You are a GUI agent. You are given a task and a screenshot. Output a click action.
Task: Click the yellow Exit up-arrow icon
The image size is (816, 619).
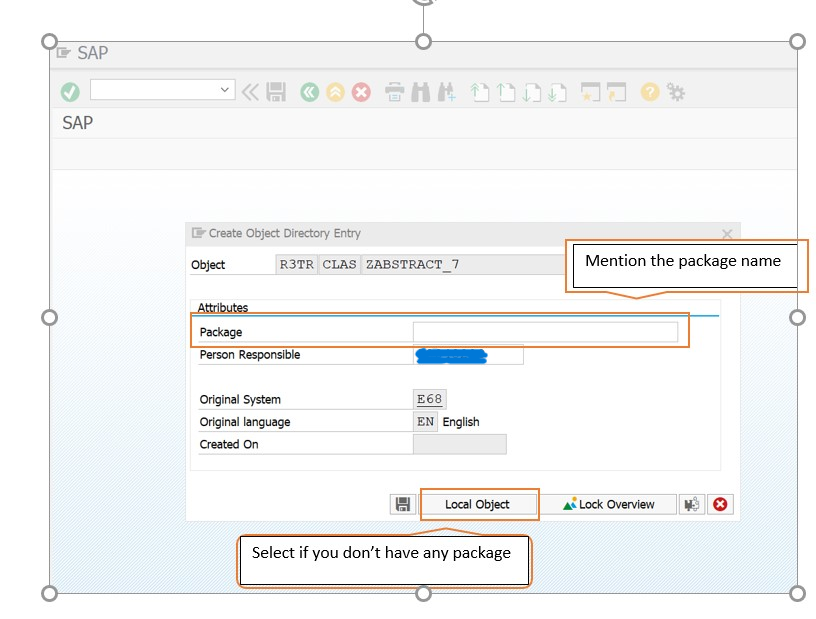336,92
